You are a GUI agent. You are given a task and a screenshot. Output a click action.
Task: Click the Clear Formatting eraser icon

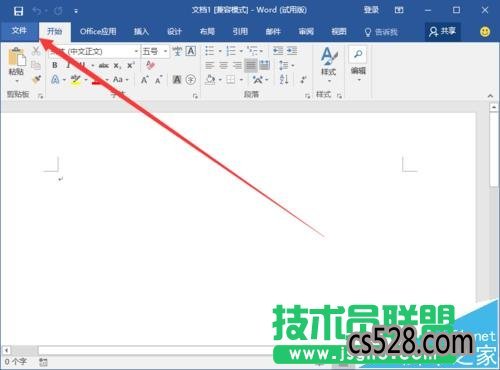[150, 65]
